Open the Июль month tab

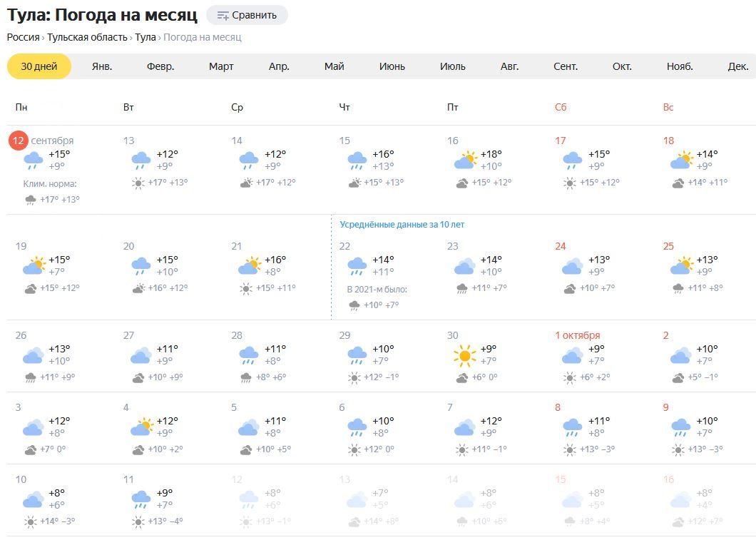[453, 66]
